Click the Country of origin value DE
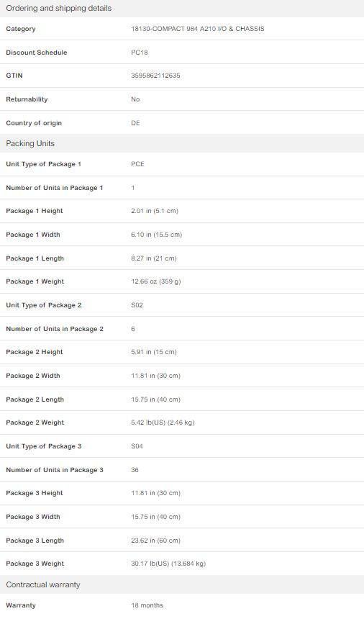364x619 pixels. tap(135, 123)
